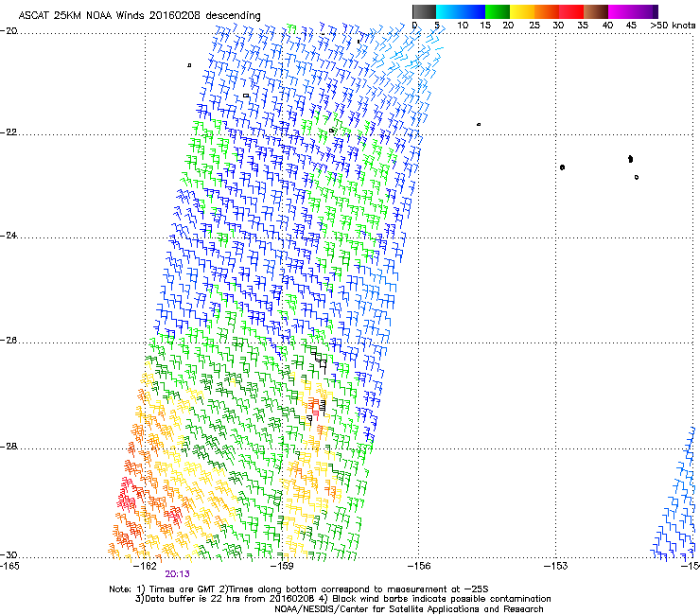This screenshot has width=700, height=615.
Task: Pick the brown 35-40 knots legend segment
Action: click(596, 11)
